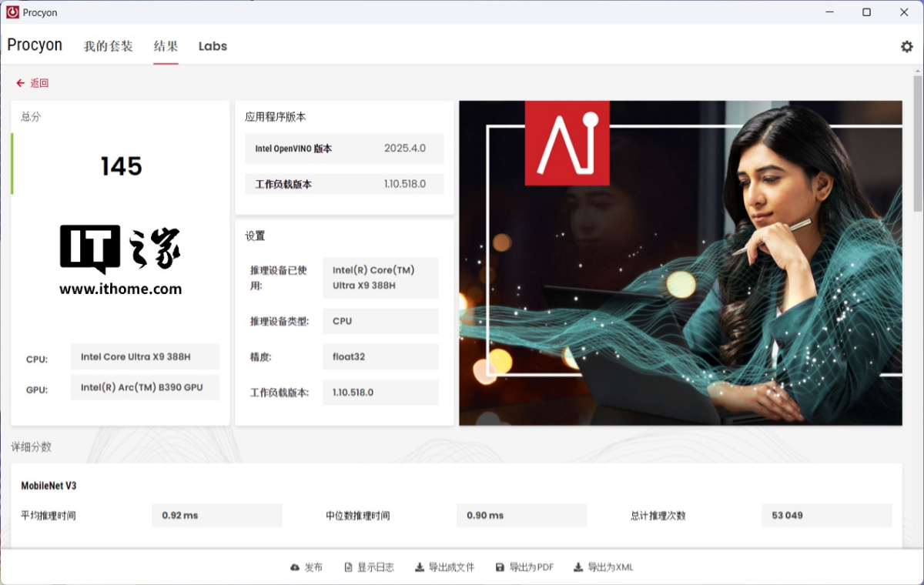Click the download icon beside 导出为XML

pos(577,567)
